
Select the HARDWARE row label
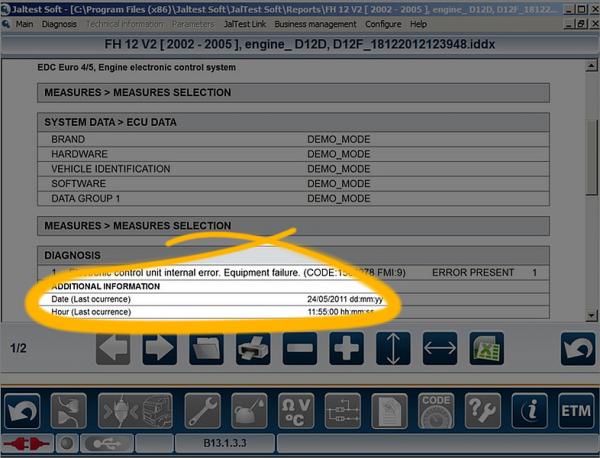(x=80, y=154)
